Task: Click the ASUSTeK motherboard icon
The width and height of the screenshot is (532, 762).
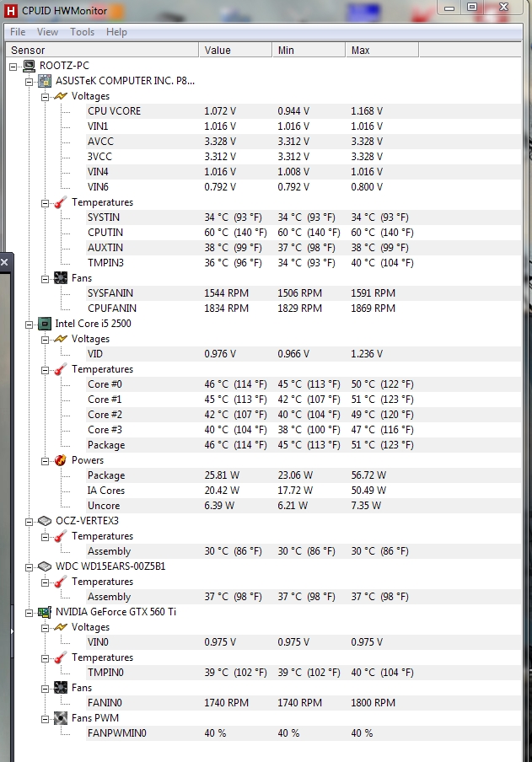Action: 45,81
